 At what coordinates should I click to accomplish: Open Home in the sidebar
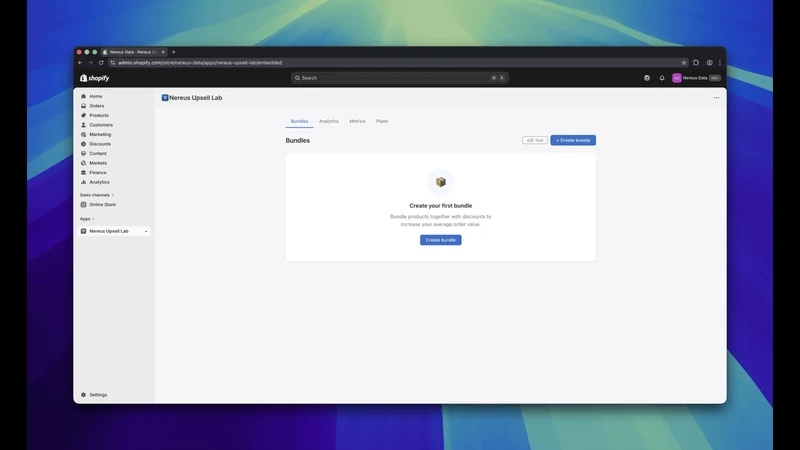[95, 96]
